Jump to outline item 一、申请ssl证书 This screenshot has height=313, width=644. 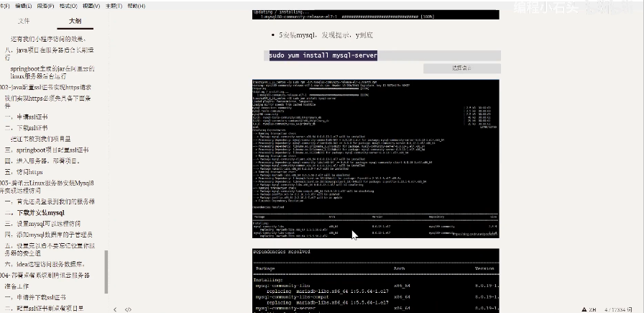click(x=27, y=117)
